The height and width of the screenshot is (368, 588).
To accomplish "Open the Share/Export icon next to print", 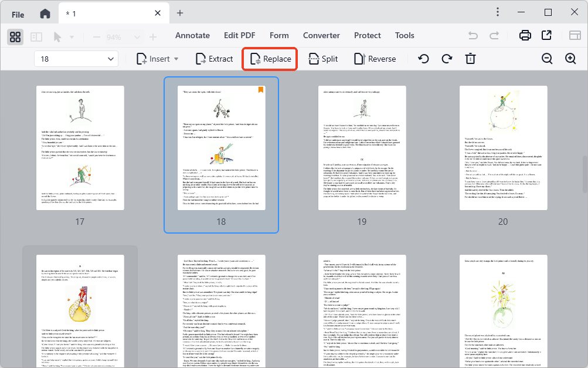I will (546, 35).
